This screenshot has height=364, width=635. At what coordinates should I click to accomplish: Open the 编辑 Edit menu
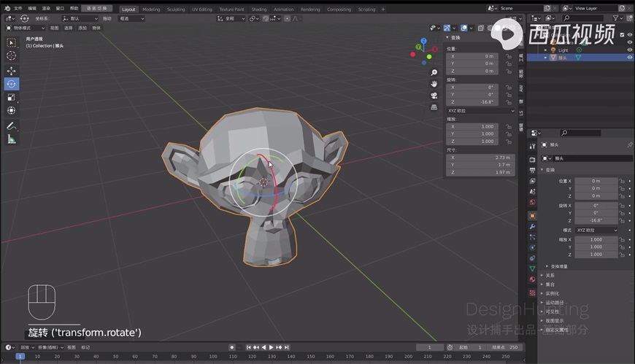(32, 9)
